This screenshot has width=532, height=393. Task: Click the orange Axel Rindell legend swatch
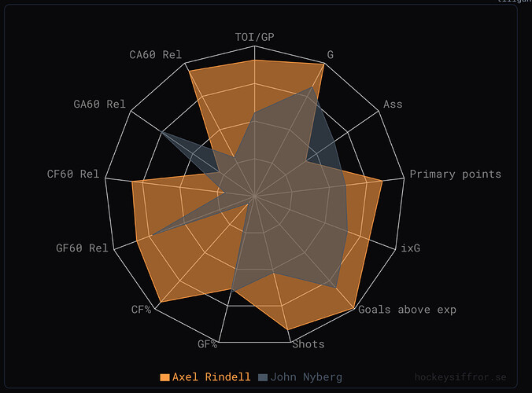pyautogui.click(x=164, y=377)
